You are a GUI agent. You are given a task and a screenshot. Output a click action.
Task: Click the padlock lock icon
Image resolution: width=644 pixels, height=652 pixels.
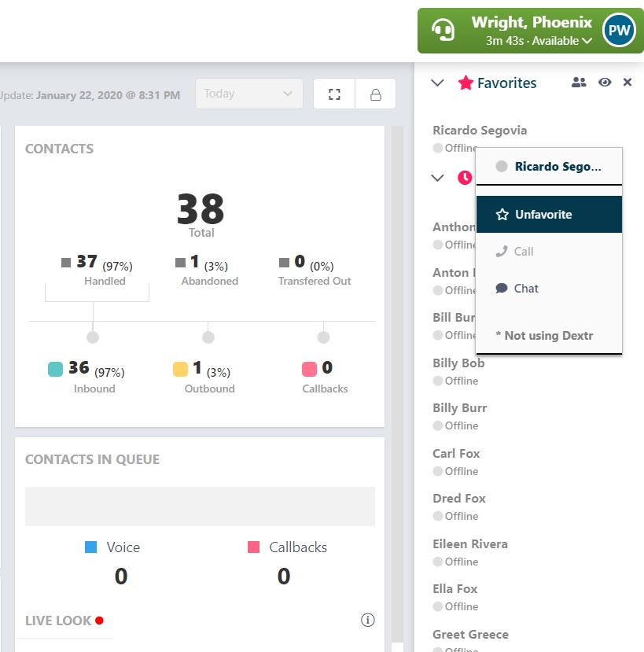point(375,94)
